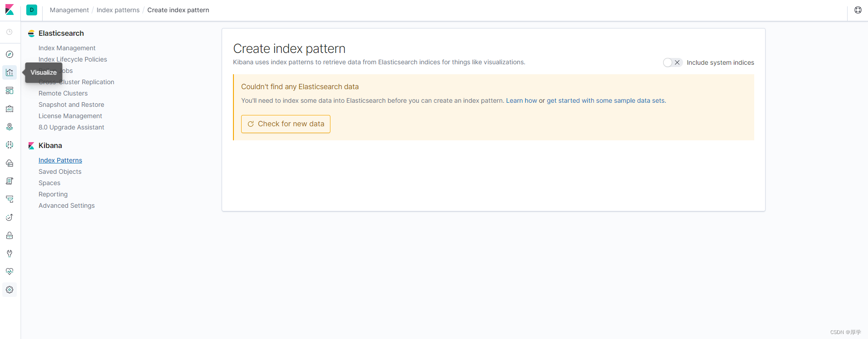Open Discover compass icon in sidebar
Image resolution: width=868 pixels, height=339 pixels.
[x=10, y=54]
